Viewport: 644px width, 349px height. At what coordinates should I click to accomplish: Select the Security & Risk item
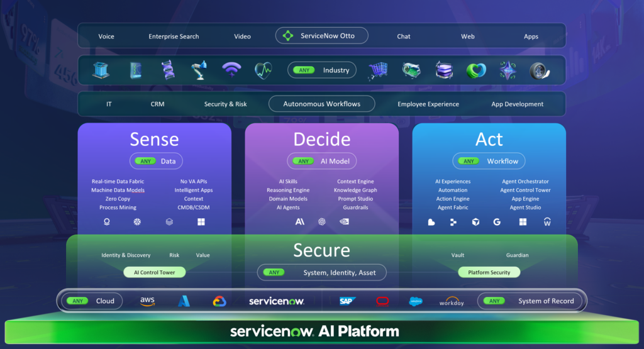click(226, 104)
